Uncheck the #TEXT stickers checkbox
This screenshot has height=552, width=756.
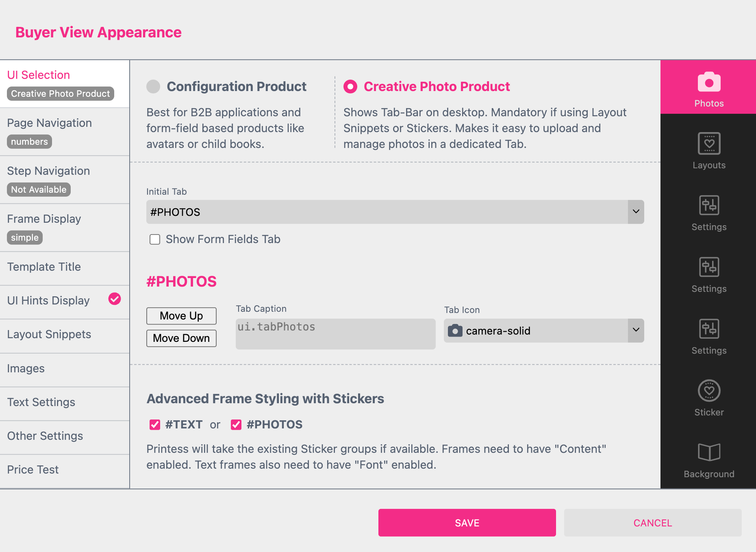point(155,425)
